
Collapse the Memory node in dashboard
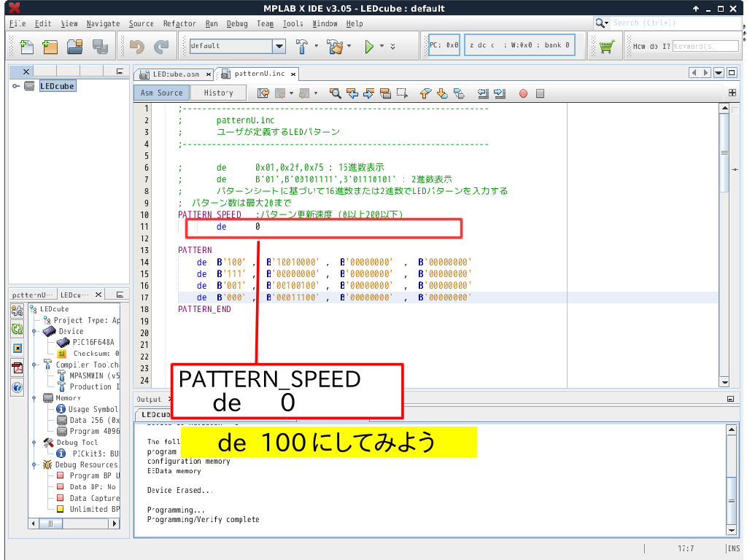point(34,397)
